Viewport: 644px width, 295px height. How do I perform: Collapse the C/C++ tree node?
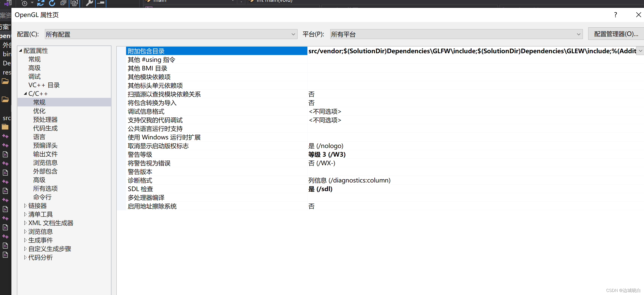click(x=25, y=94)
